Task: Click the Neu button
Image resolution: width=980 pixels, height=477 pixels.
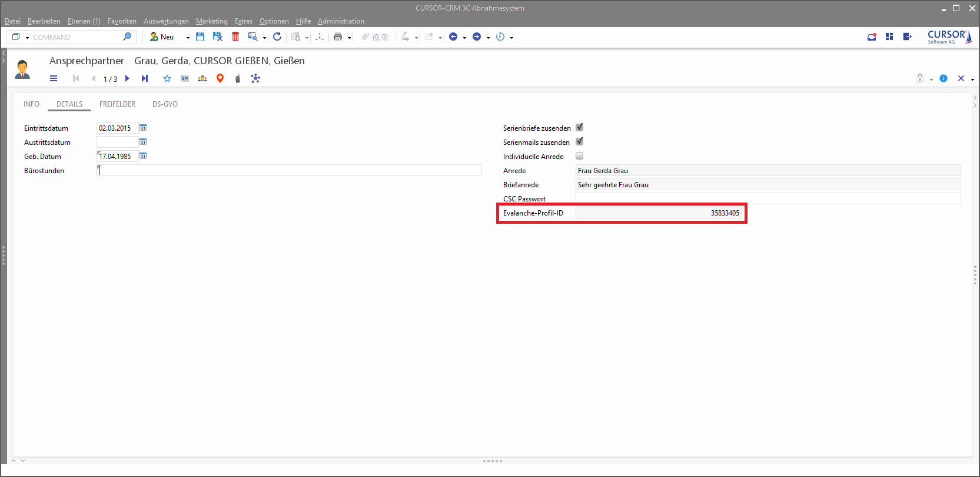Action: (162, 37)
